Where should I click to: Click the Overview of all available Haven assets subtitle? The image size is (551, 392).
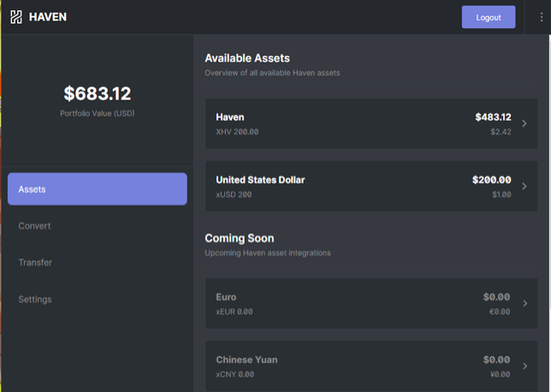[x=272, y=73]
